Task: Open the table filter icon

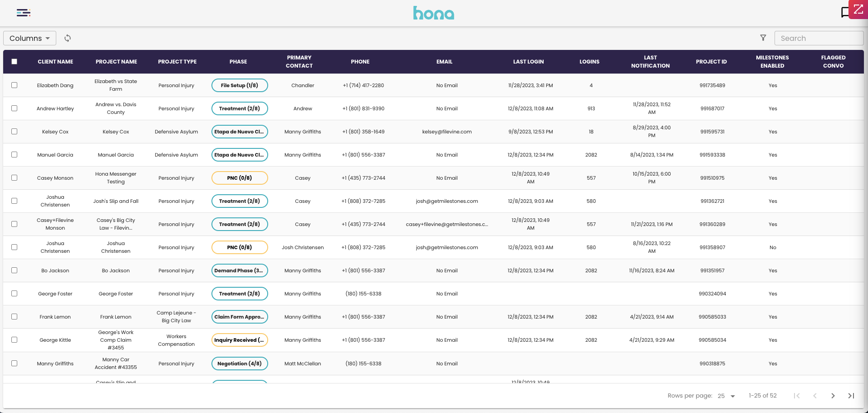Action: (x=763, y=38)
